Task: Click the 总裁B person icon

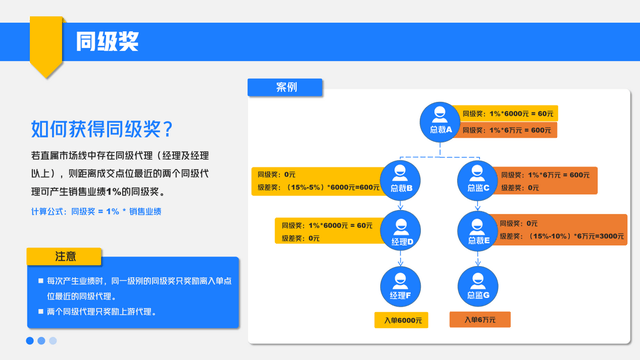Action: tap(400, 180)
